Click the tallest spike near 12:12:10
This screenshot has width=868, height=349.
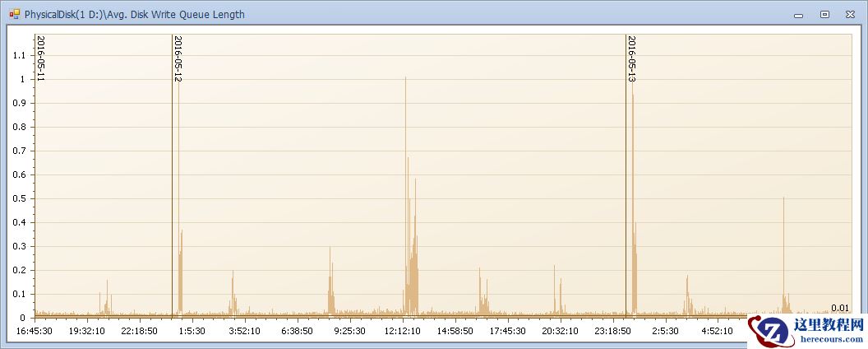pos(406,197)
